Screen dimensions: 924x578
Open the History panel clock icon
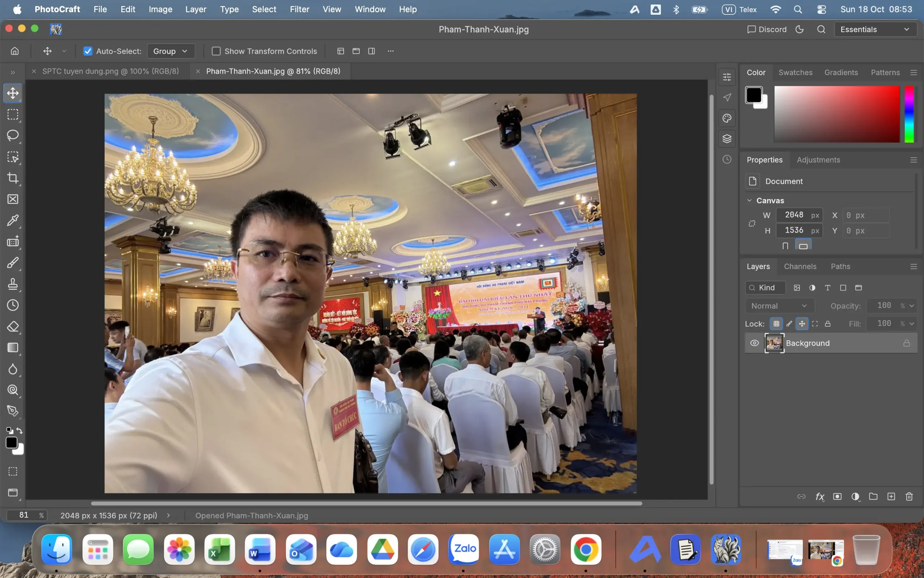point(727,159)
